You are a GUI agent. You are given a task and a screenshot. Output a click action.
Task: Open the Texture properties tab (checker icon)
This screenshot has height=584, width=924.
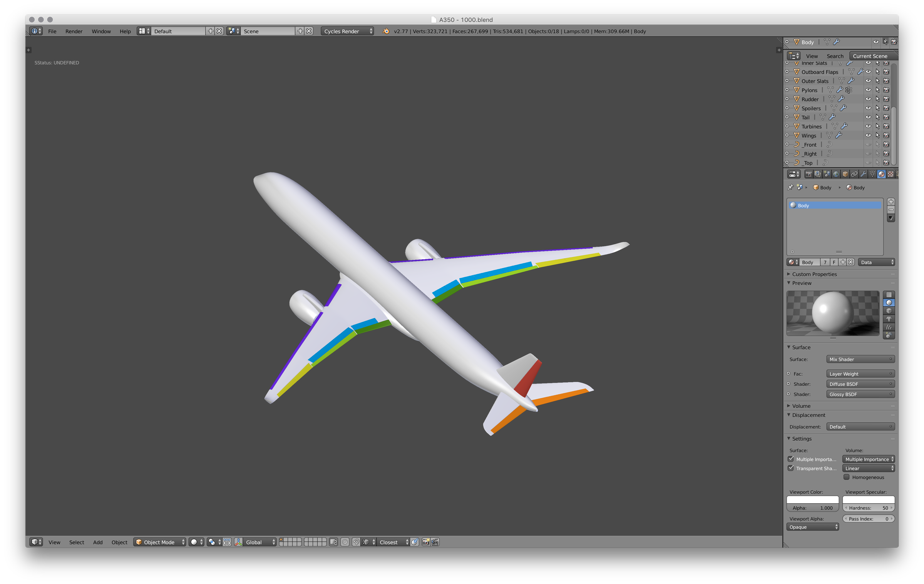coord(891,174)
